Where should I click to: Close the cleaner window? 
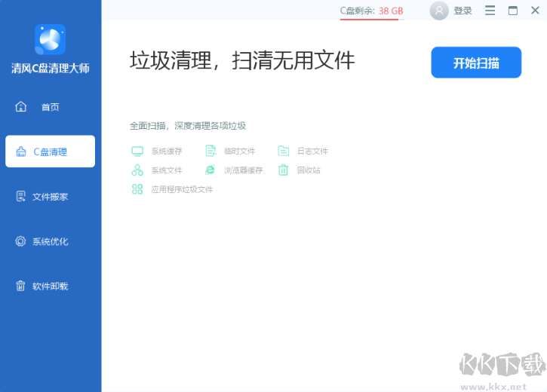[x=535, y=11]
